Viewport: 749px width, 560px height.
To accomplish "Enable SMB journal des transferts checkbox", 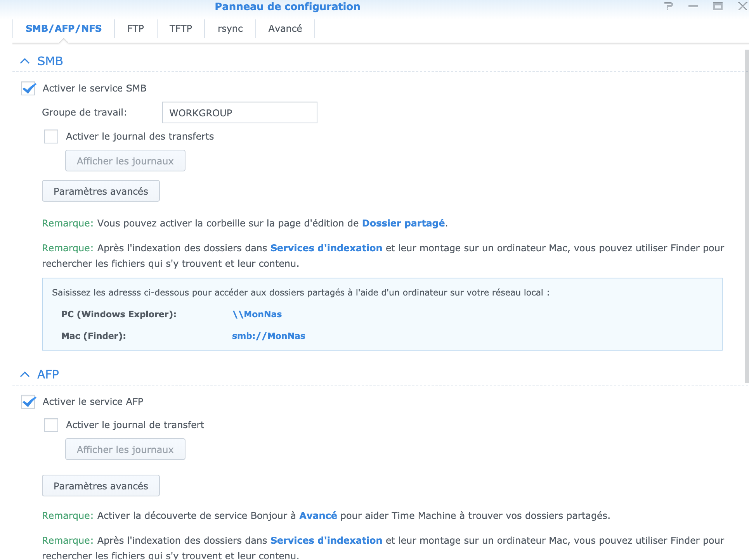I will coord(51,137).
